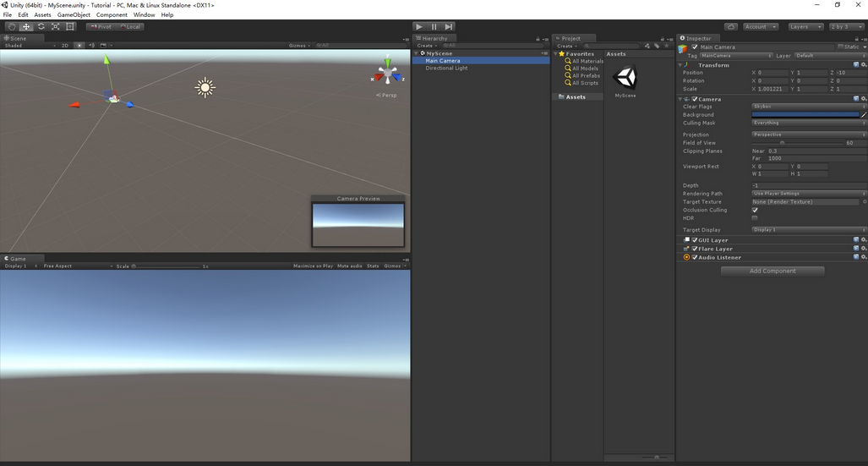868x466 pixels.
Task: Click the Add Component button
Action: 772,271
